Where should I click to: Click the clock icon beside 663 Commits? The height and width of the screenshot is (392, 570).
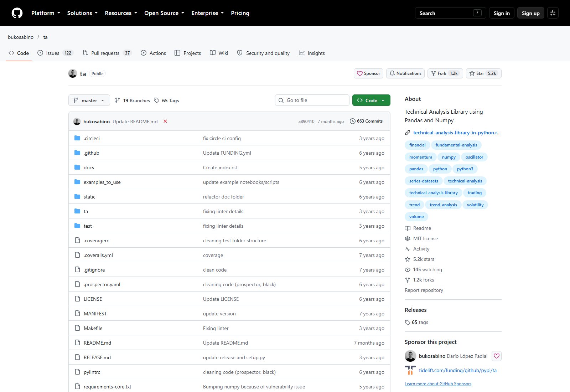(352, 121)
